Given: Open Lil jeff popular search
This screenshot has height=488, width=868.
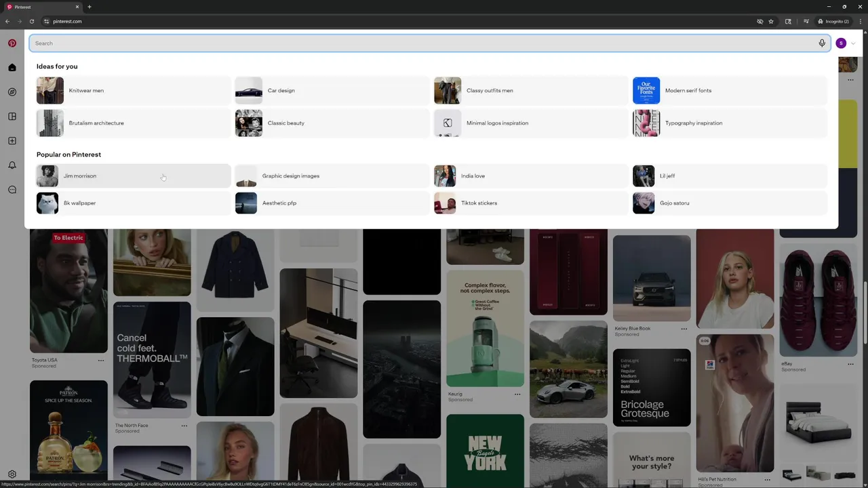Looking at the screenshot, I should (730, 176).
